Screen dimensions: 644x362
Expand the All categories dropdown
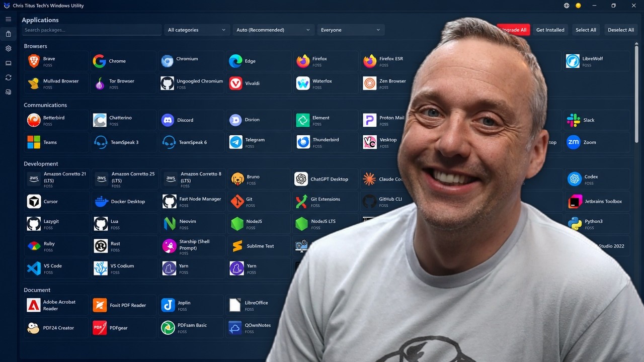click(x=197, y=30)
